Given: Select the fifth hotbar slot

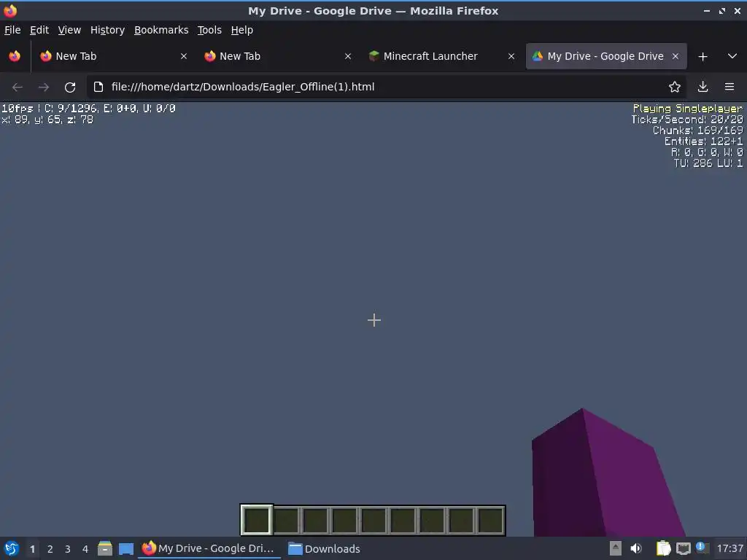Looking at the screenshot, I should 373,520.
